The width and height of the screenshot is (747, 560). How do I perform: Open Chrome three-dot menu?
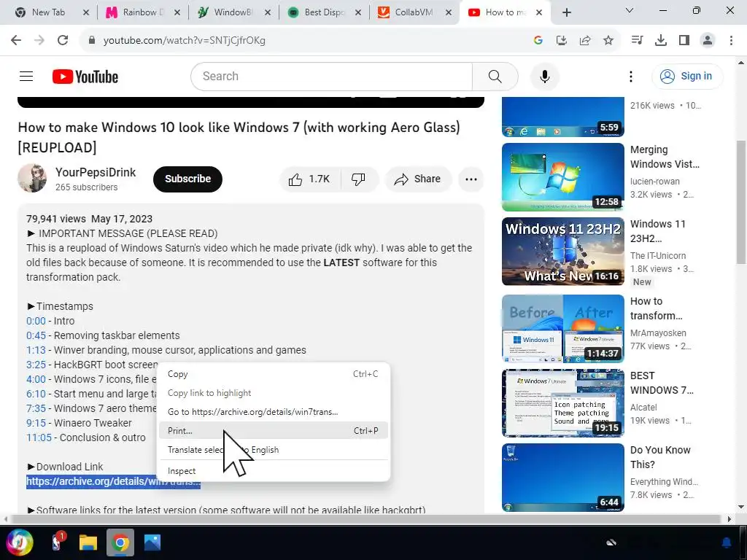tap(731, 41)
